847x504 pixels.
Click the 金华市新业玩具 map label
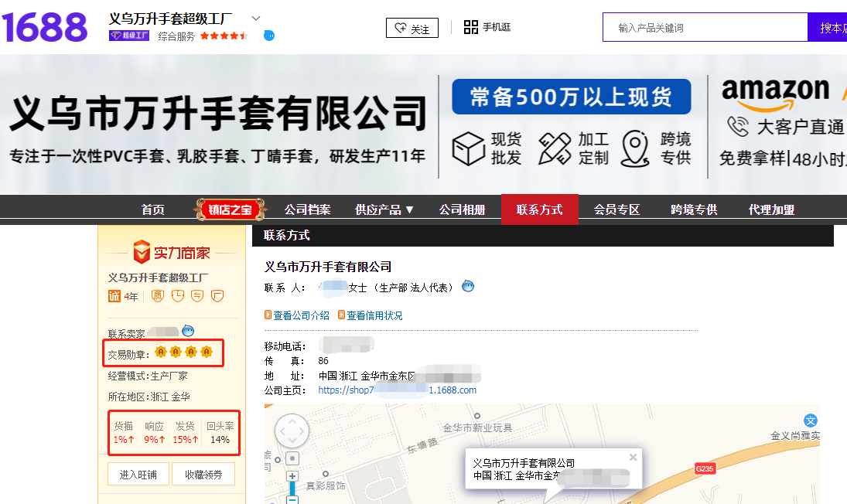coord(477,428)
